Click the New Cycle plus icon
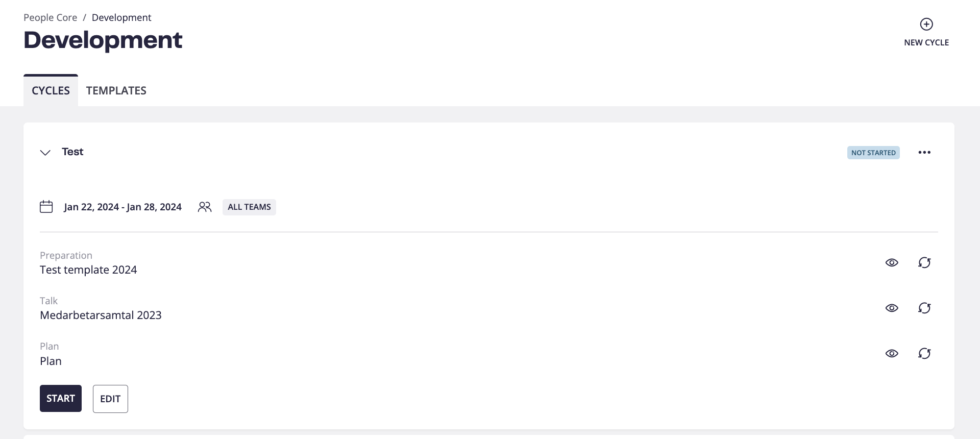The height and width of the screenshot is (439, 980). coord(926,24)
